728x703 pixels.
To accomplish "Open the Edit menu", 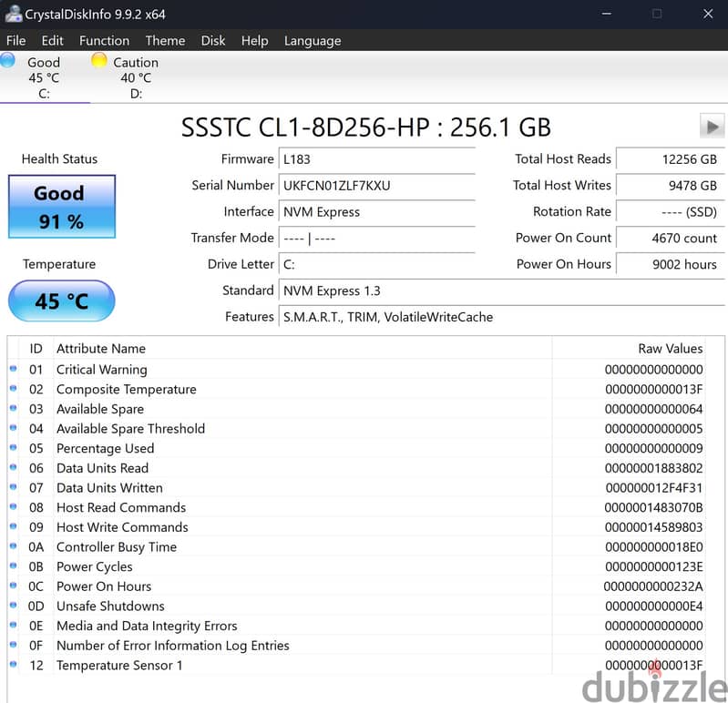I will [x=52, y=41].
